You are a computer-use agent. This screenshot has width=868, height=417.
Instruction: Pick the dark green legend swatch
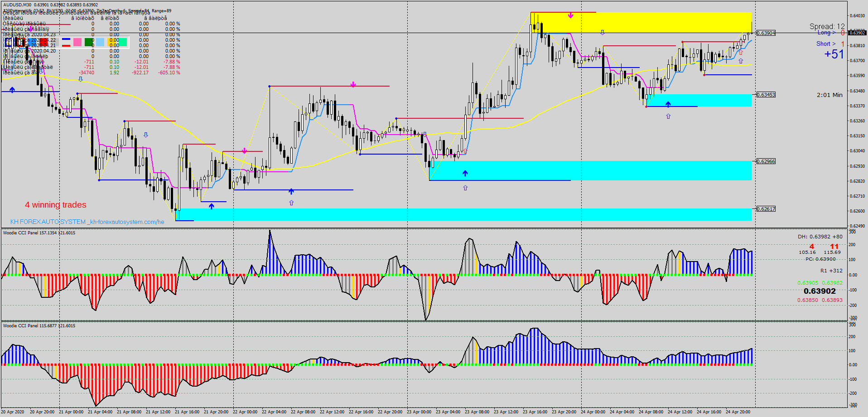[x=89, y=42]
